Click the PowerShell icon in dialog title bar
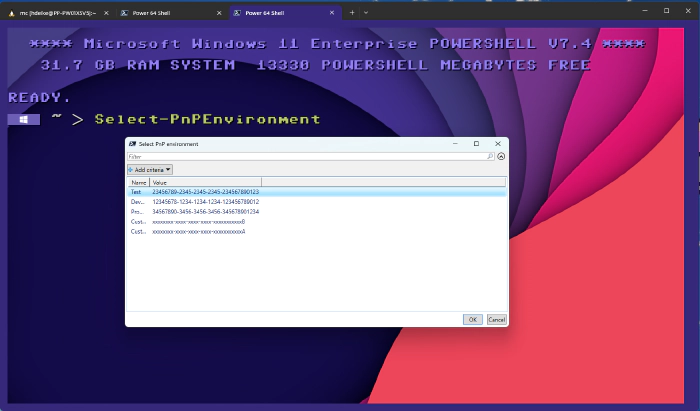This screenshot has height=411, width=700. click(x=133, y=144)
